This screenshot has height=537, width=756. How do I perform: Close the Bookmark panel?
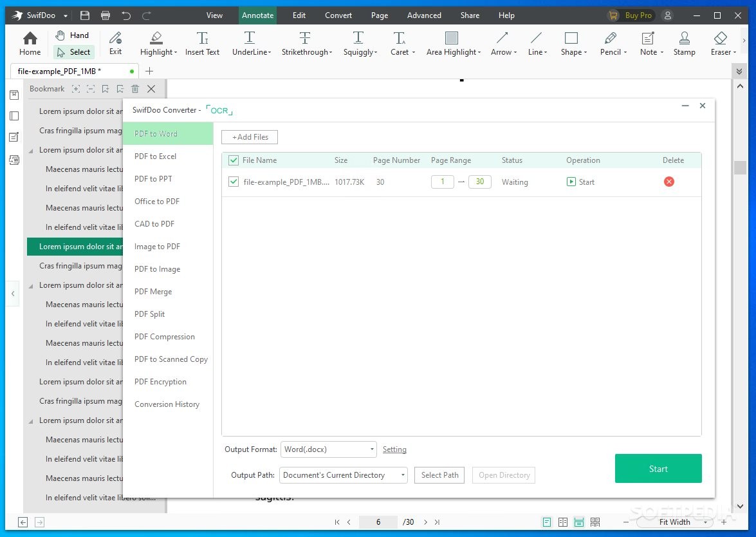click(151, 89)
